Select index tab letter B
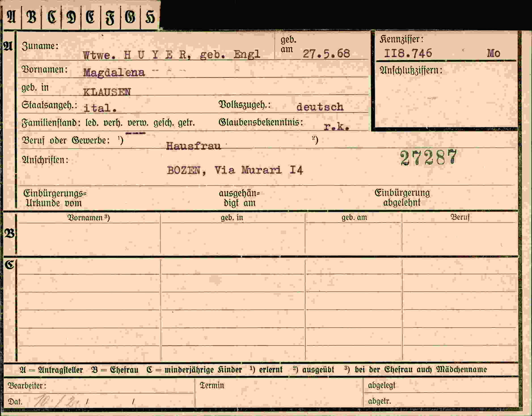The height and width of the screenshot is (416, 532). (x=32, y=17)
